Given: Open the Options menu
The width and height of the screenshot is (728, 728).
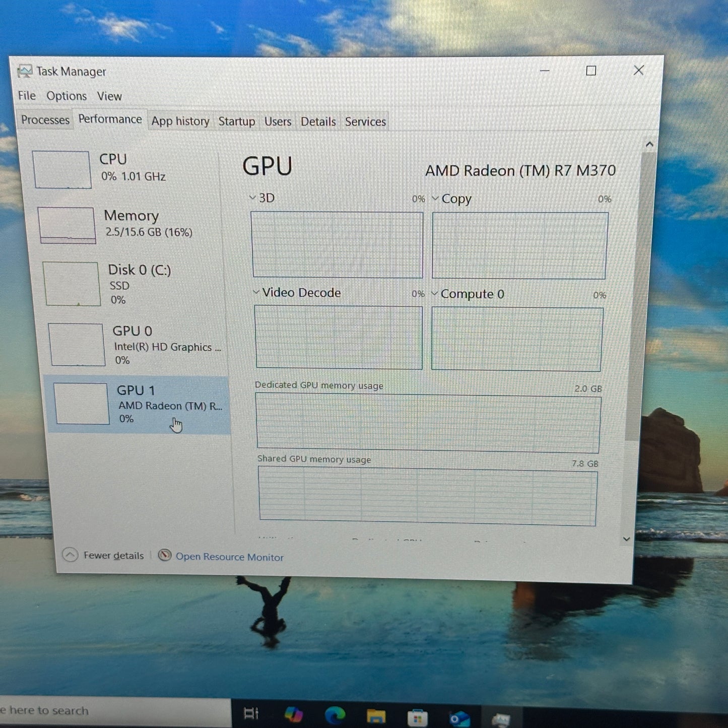Looking at the screenshot, I should pos(67,96).
